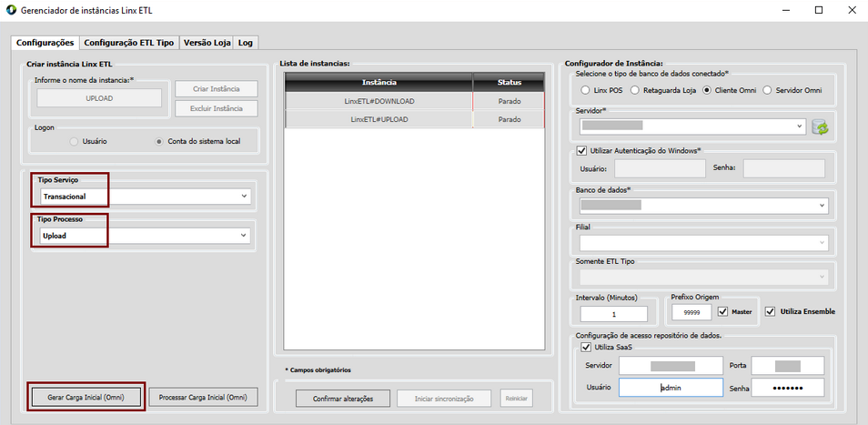Screen dimensions: 868x425
Task: Maximize the Gerenciador de instâncias window
Action: tap(819, 10)
